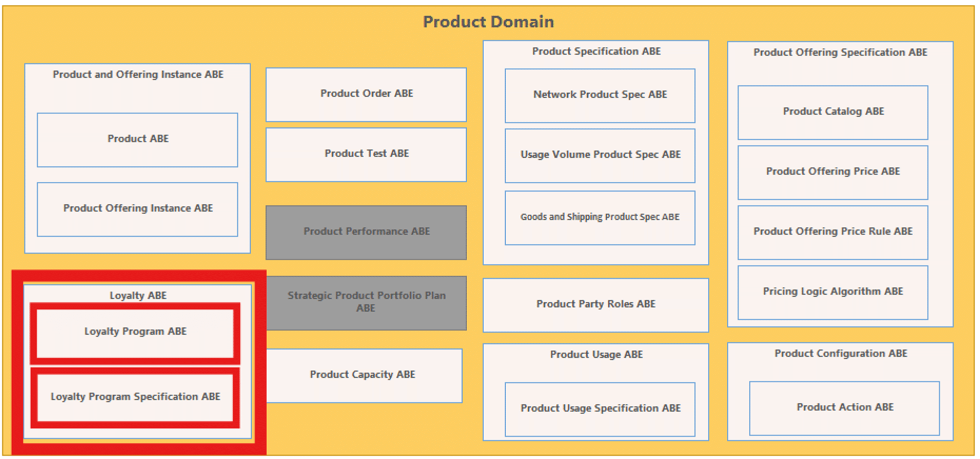This screenshot has height=459, width=980.
Task: Click the Product Test ABE box
Action: (x=366, y=154)
